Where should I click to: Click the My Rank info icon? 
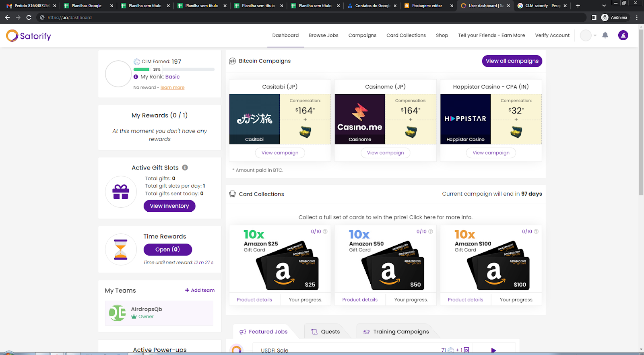136,76
